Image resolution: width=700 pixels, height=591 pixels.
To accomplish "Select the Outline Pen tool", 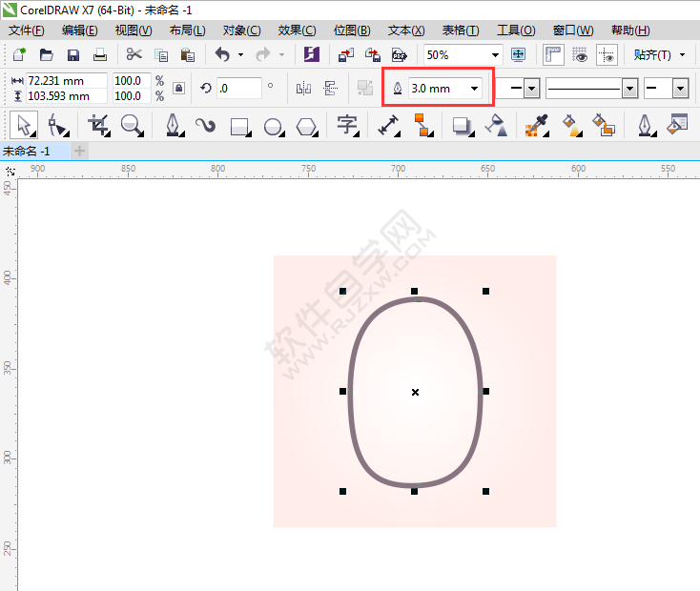I will coord(645,126).
